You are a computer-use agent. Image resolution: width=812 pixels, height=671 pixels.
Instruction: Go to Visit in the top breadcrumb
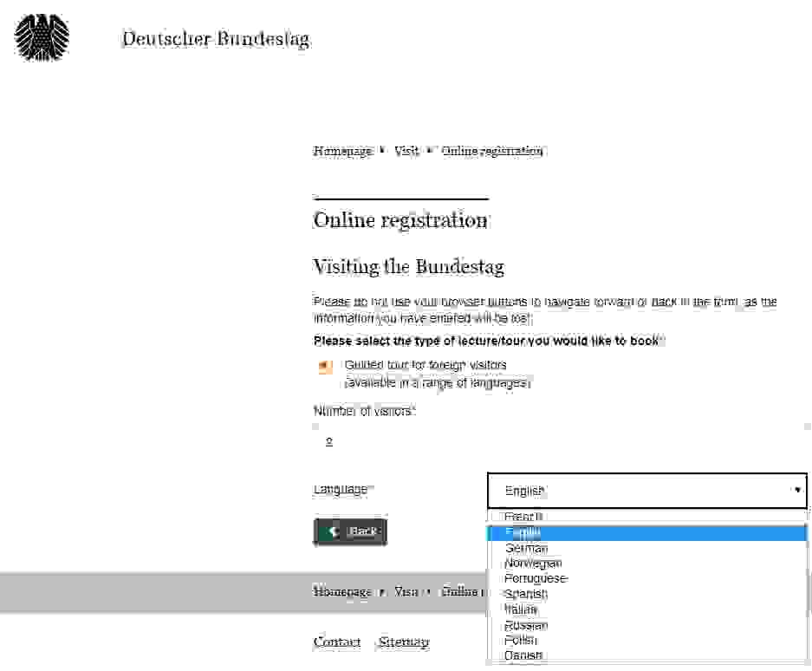pyautogui.click(x=406, y=151)
